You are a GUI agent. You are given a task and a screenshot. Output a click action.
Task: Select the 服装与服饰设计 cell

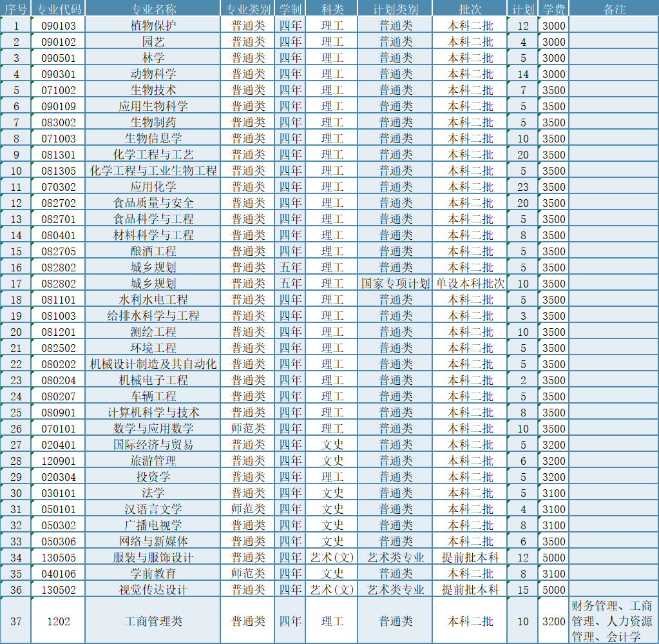coord(153,558)
